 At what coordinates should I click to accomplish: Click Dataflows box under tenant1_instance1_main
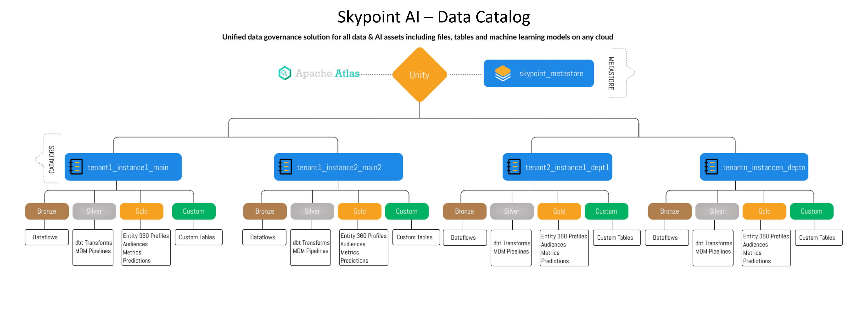tap(47, 237)
